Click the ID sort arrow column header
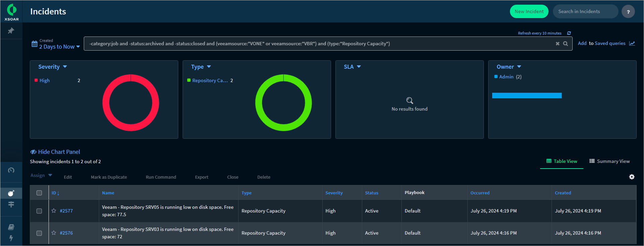The height and width of the screenshot is (246, 644). coord(56,193)
